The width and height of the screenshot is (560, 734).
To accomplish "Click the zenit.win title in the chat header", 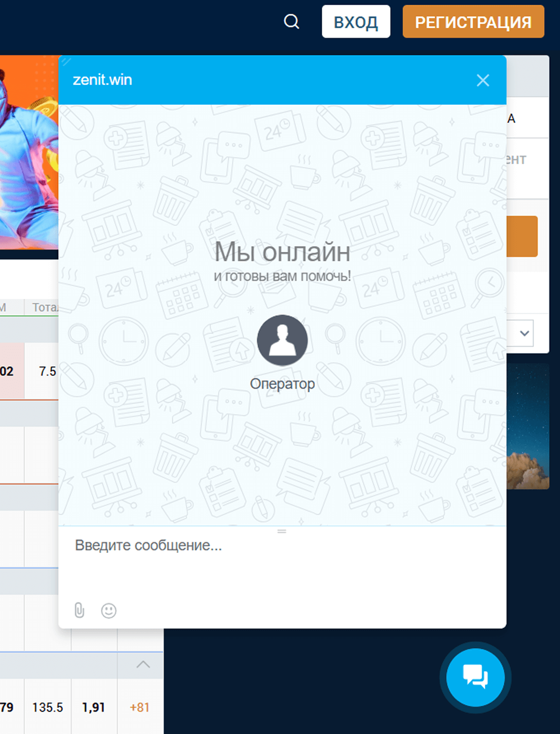I will 102,80.
